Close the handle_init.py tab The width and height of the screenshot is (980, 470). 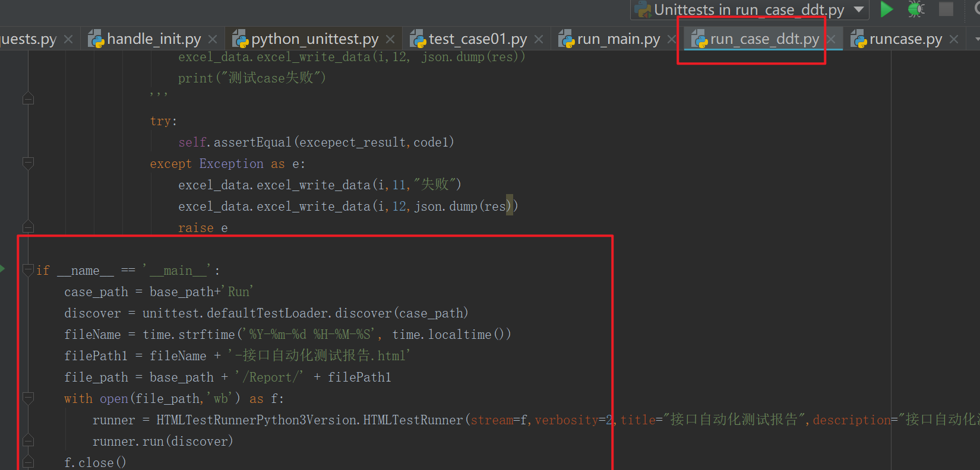tap(213, 40)
